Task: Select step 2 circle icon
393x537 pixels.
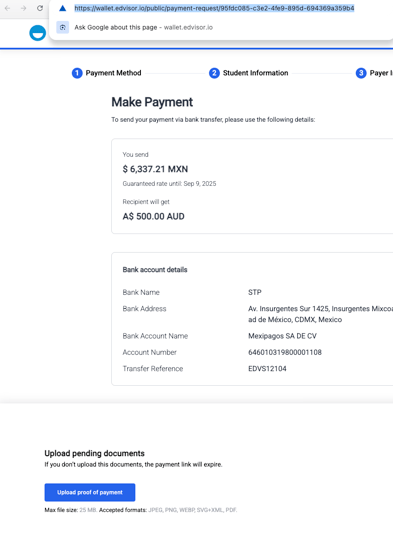Action: tap(214, 73)
